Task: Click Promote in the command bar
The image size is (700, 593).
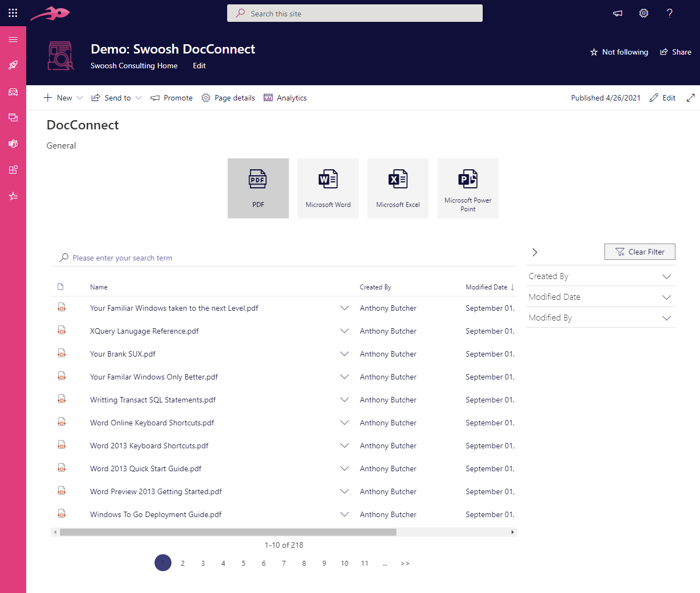Action: [x=171, y=98]
